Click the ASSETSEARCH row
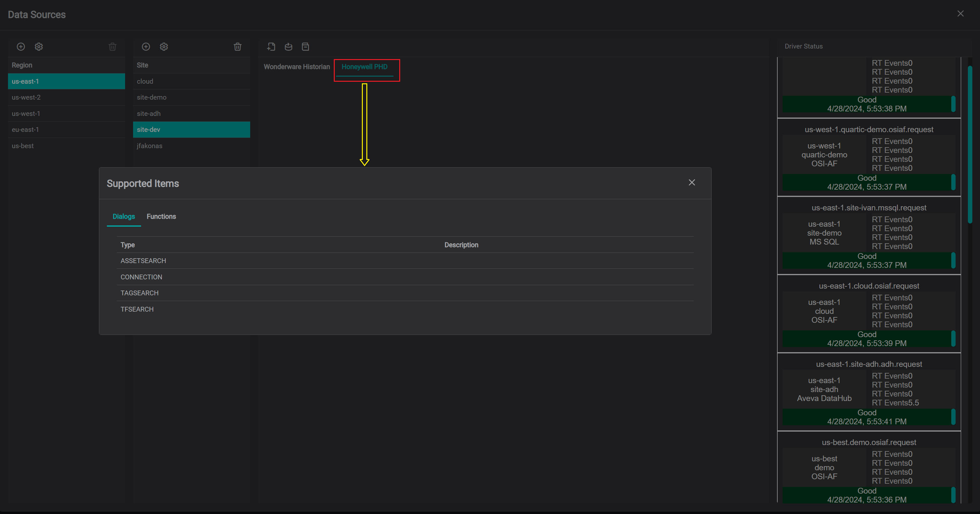Viewport: 980px width, 514px height. tap(405, 261)
